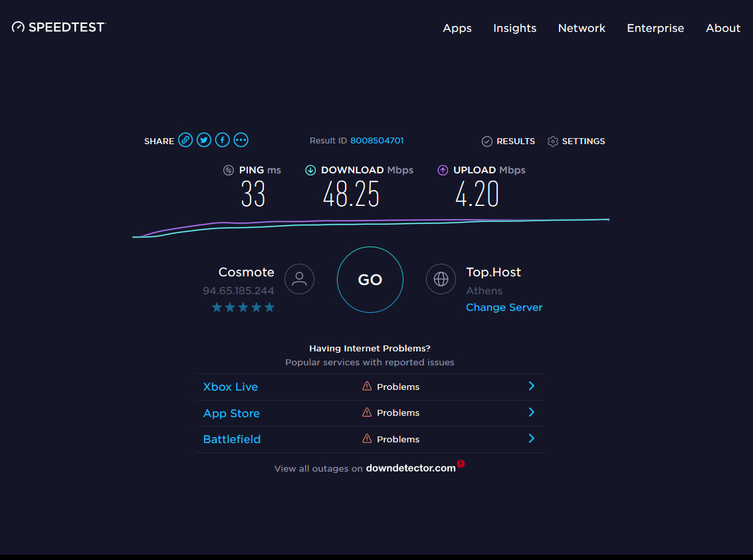Rate Cosmote with one star
Viewport: 753px width, 560px height.
click(217, 307)
